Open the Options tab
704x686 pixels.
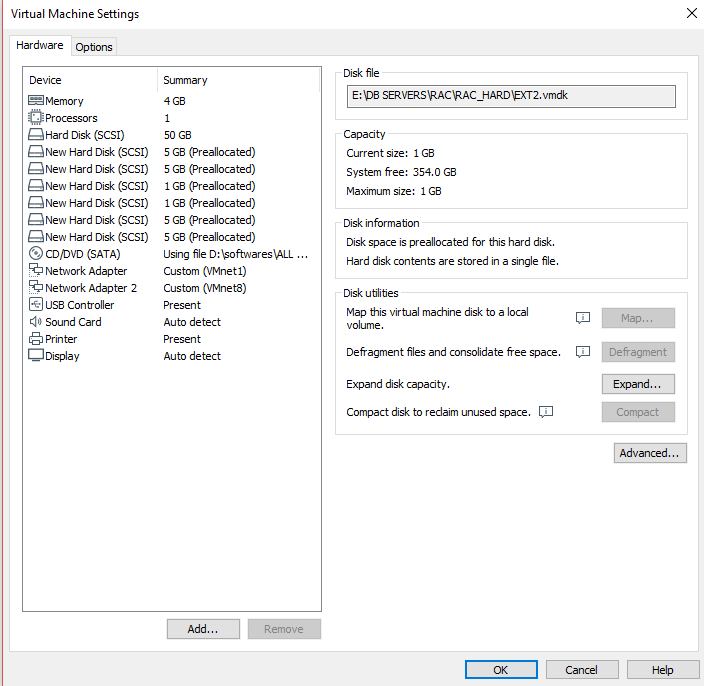point(93,47)
